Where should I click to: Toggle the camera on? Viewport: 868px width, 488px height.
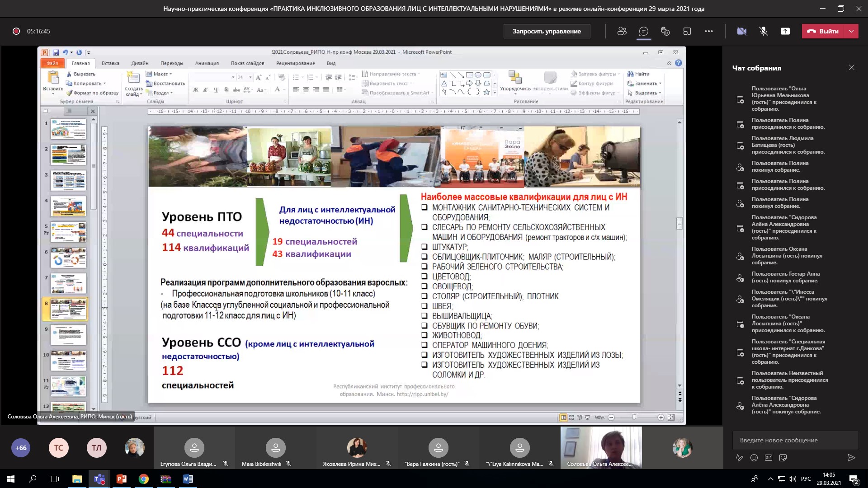click(742, 31)
